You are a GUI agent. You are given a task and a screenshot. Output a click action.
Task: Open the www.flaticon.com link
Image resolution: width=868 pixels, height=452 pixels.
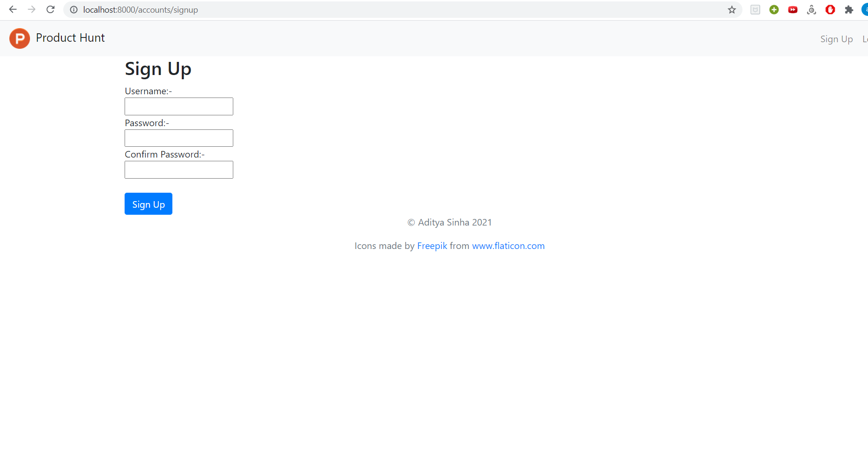(508, 246)
